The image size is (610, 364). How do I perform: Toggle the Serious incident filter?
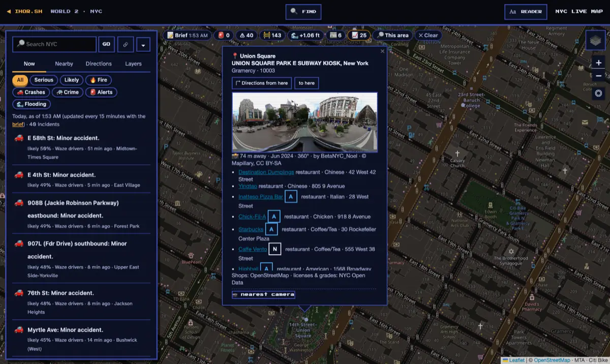(x=44, y=80)
